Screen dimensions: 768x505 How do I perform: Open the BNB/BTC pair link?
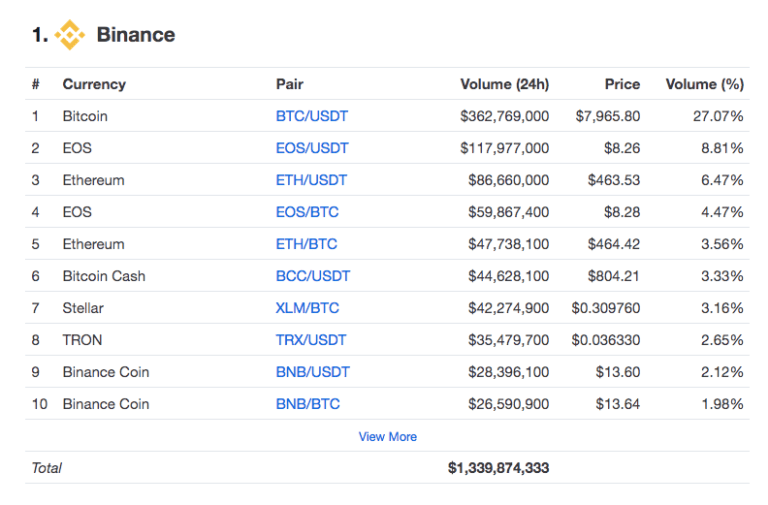308,404
